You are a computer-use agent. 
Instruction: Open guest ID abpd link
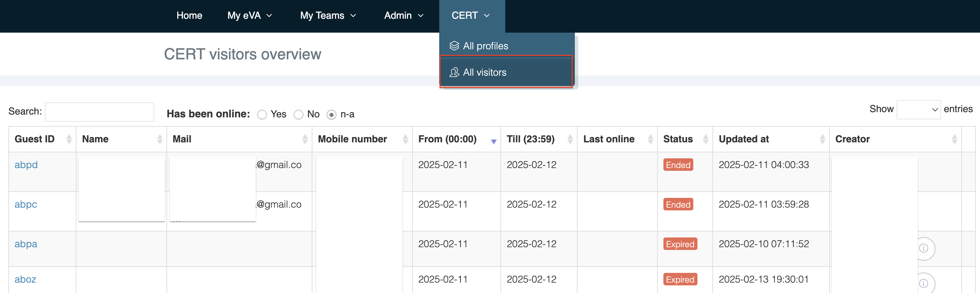(x=26, y=165)
